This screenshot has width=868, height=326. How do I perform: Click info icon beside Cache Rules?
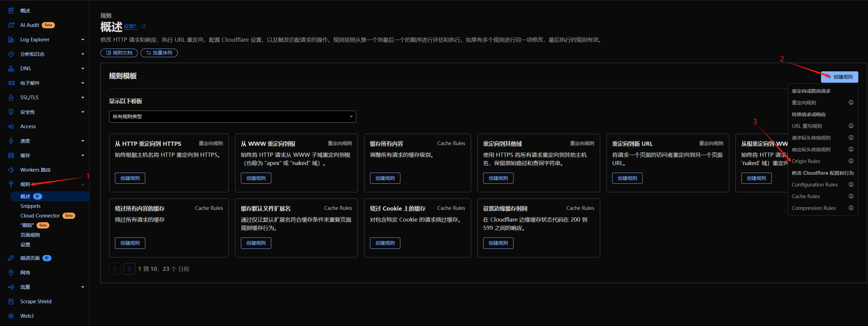[x=851, y=196]
